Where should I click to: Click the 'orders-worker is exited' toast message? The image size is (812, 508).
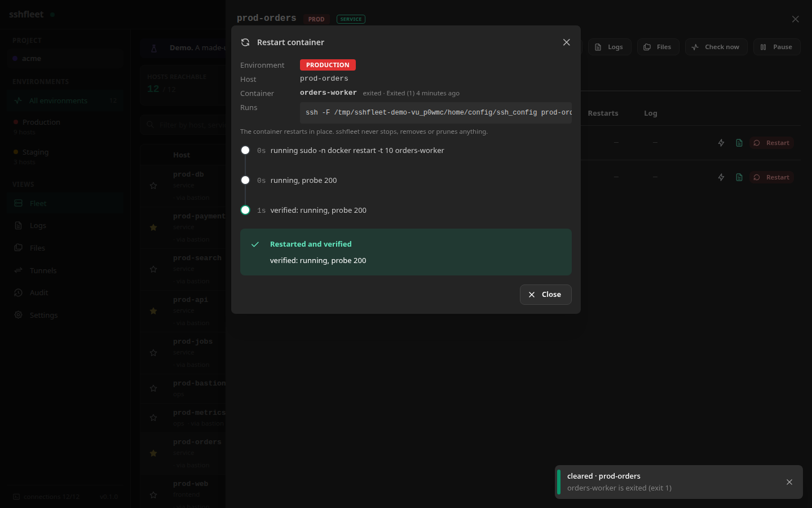click(x=619, y=488)
